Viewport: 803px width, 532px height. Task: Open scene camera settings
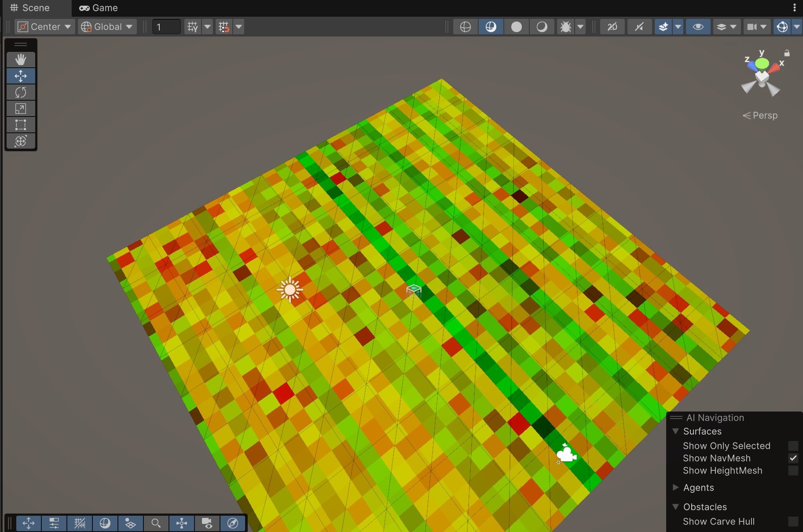point(752,27)
